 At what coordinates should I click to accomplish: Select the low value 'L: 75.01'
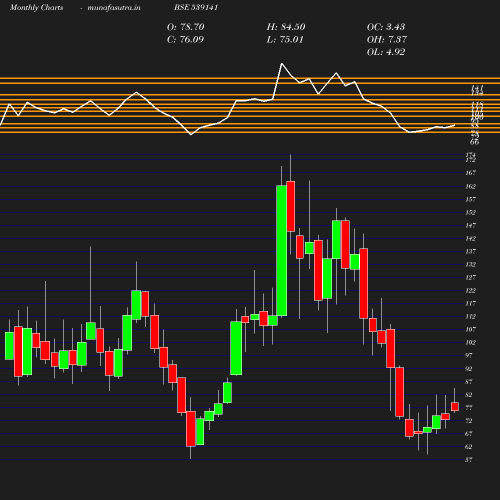(285, 39)
